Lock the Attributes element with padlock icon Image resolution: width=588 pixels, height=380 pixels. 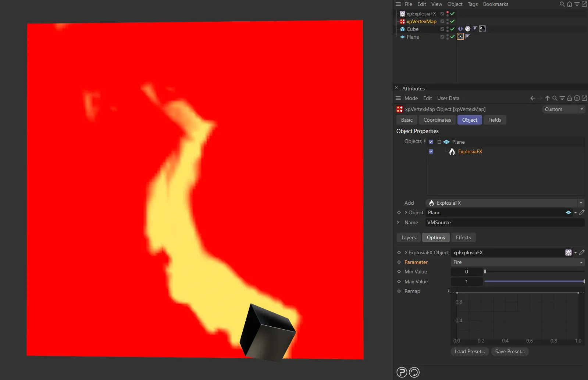pos(569,98)
